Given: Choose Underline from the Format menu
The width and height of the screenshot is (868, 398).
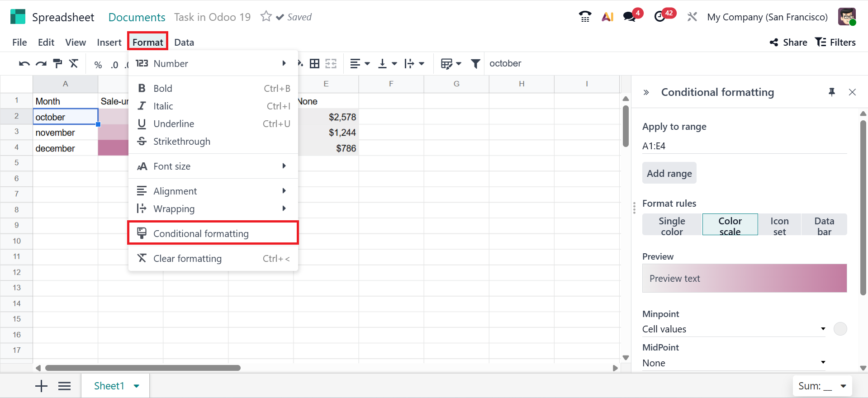Looking at the screenshot, I should tap(213, 123).
